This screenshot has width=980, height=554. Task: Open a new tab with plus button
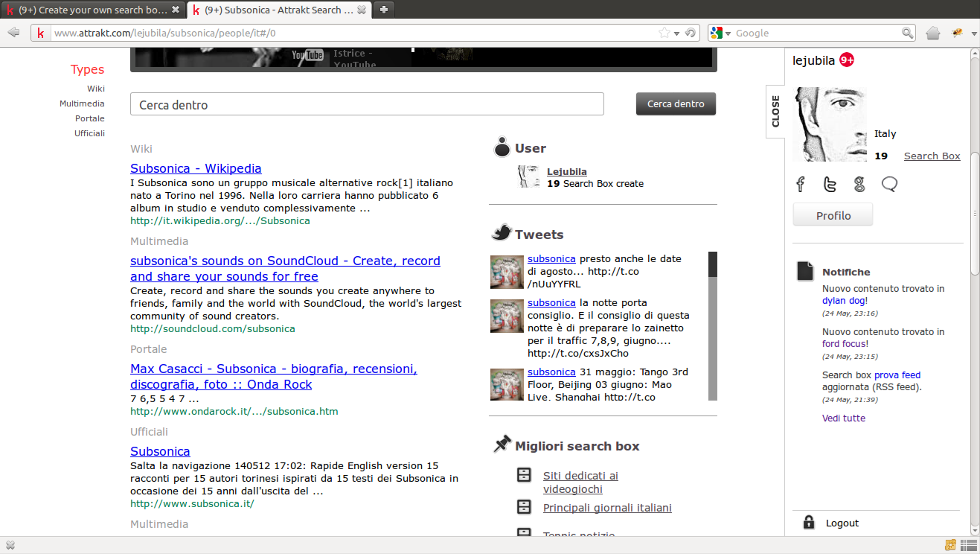[x=383, y=10]
